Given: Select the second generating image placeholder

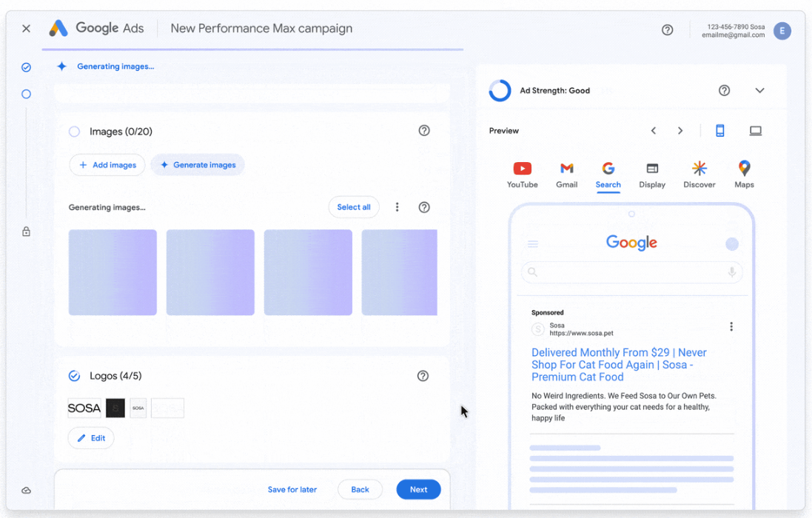Looking at the screenshot, I should click(210, 273).
